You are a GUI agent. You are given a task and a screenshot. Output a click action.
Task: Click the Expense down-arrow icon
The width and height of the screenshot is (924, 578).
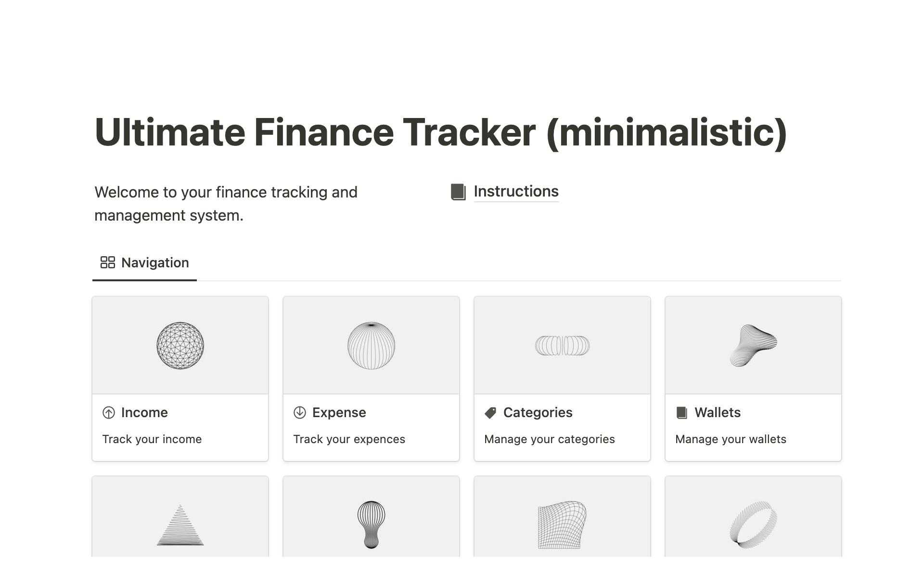click(x=300, y=413)
